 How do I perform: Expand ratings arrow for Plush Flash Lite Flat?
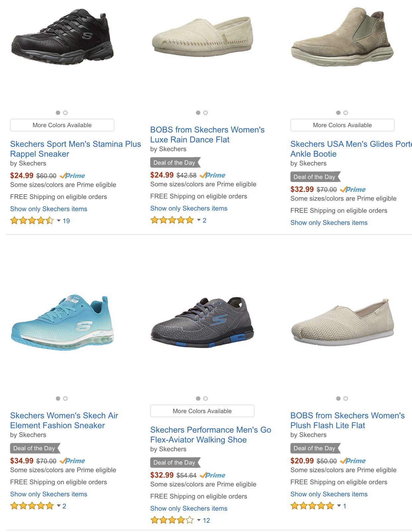click(339, 506)
